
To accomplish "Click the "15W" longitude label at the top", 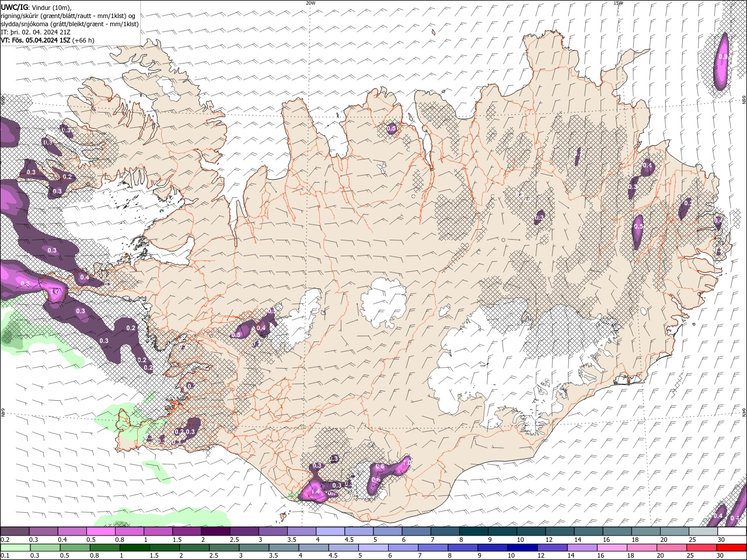I will [619, 3].
